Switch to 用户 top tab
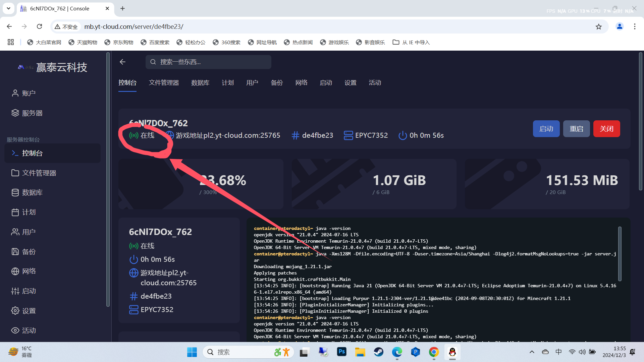Viewport: 644px width, 362px height. [252, 83]
